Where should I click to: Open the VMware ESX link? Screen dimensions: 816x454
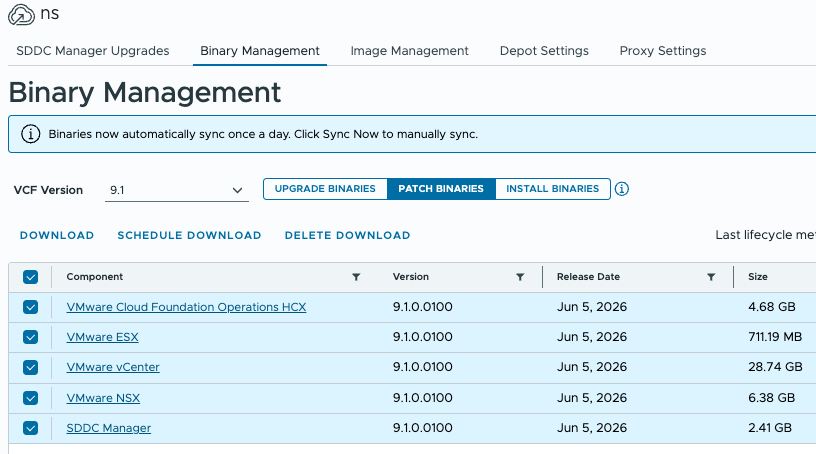coord(103,337)
